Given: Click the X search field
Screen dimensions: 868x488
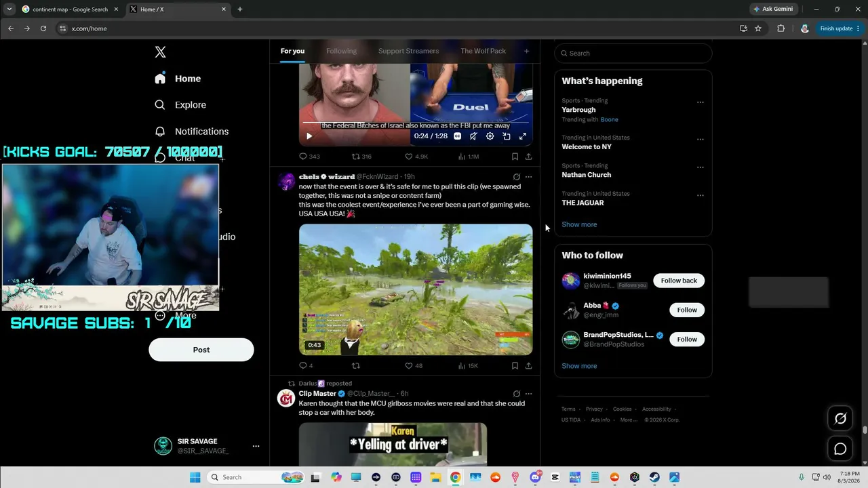Looking at the screenshot, I should click(x=633, y=54).
